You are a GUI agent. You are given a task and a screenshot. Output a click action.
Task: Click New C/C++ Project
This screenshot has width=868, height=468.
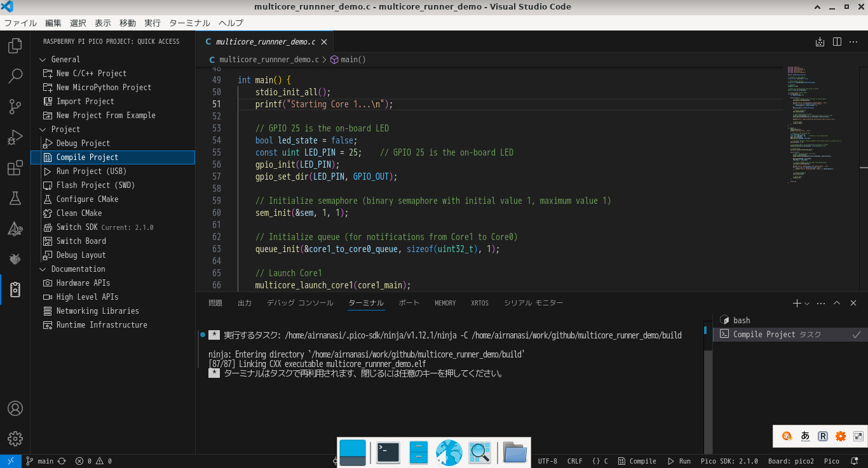(x=112, y=73)
